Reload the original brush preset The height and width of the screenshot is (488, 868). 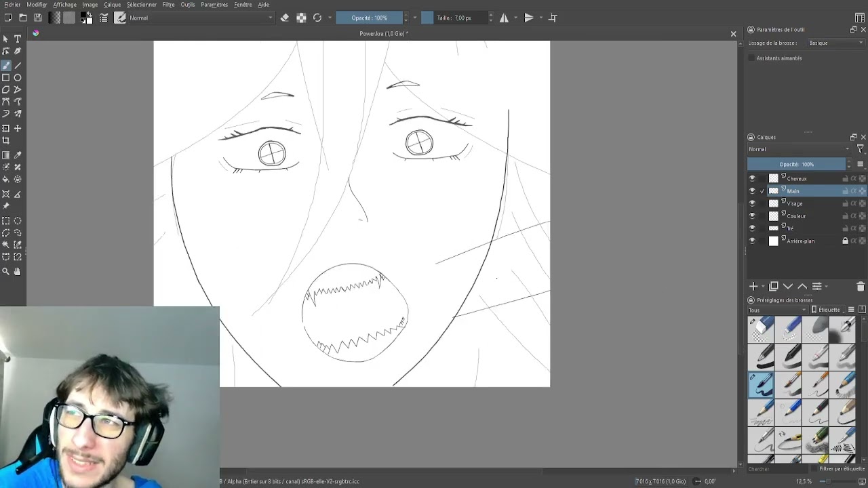click(x=317, y=18)
